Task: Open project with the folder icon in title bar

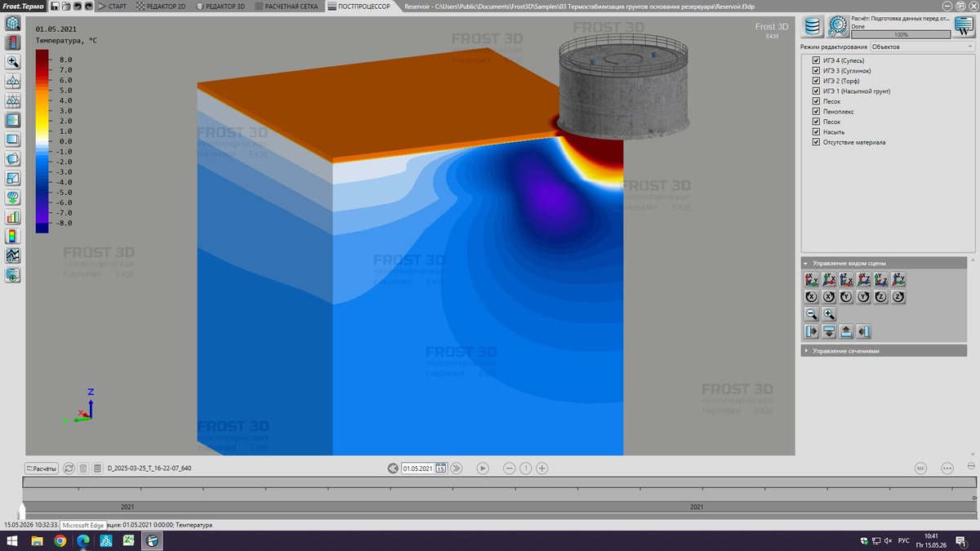Action: pos(65,6)
